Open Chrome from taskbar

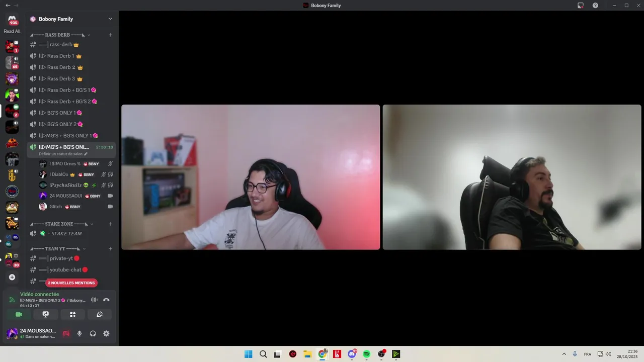[x=323, y=354]
